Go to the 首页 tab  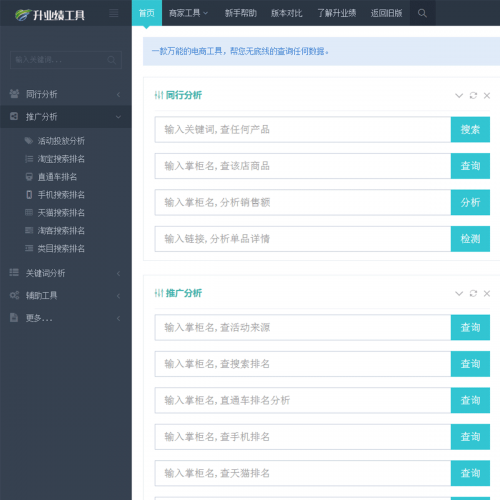(147, 13)
